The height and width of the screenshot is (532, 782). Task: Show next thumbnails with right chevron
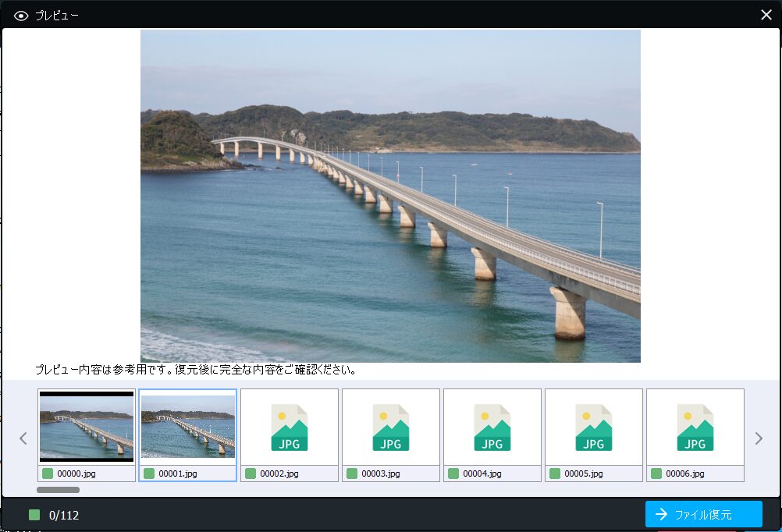[x=759, y=438]
